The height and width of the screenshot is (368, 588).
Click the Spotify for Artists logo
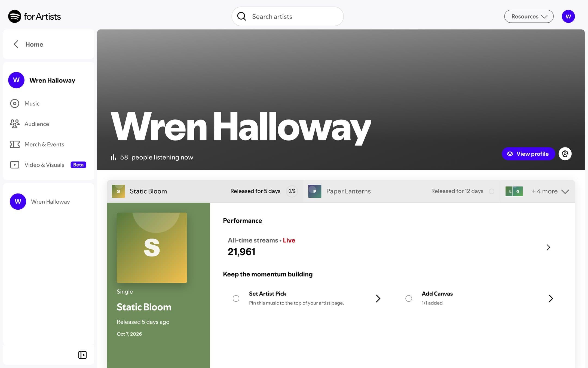(x=35, y=16)
